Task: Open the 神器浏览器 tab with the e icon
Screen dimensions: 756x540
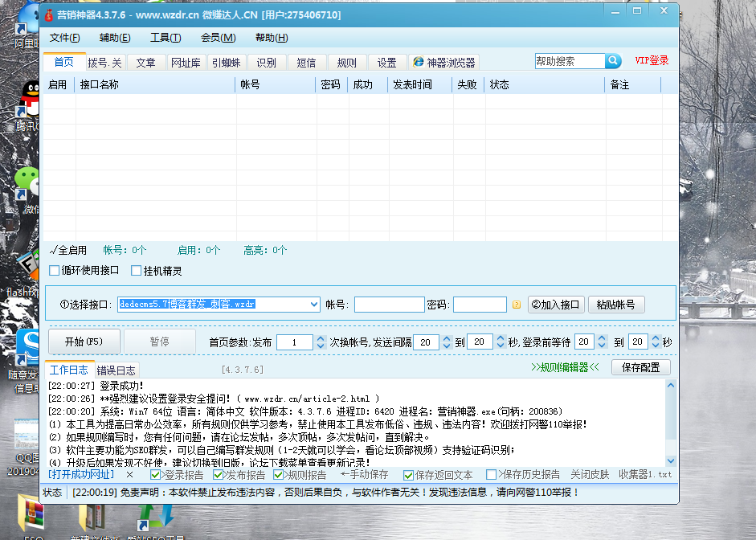Action: (443, 61)
